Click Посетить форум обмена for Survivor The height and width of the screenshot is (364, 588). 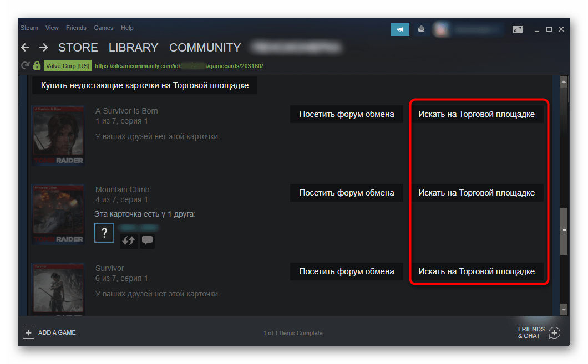[x=347, y=271]
